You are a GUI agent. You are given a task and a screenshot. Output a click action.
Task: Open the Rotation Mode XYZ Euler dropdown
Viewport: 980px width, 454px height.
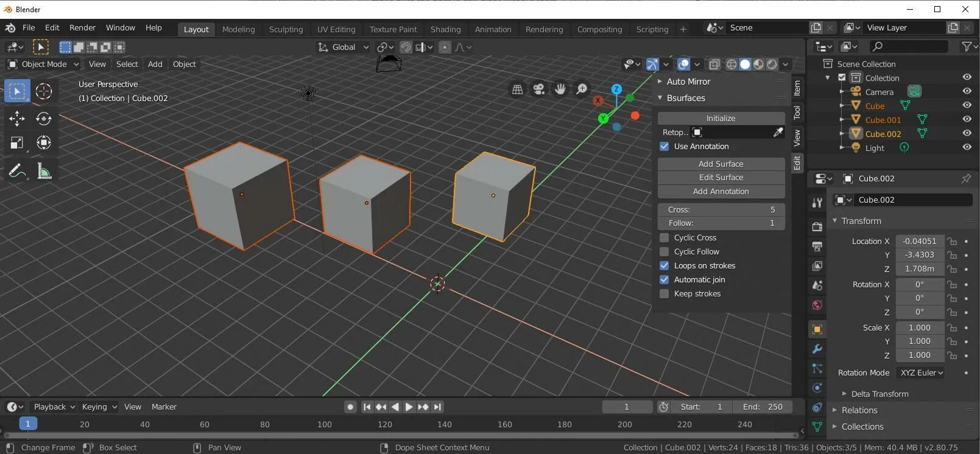pyautogui.click(x=921, y=372)
